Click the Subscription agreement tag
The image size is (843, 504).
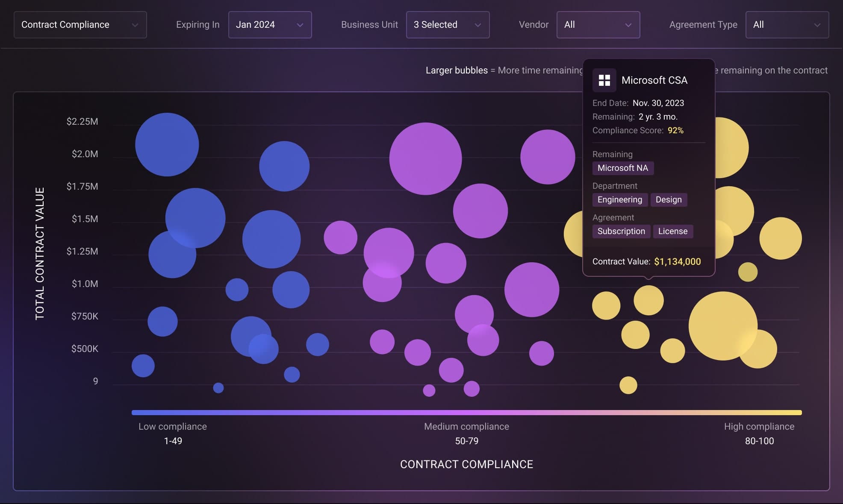(x=621, y=231)
